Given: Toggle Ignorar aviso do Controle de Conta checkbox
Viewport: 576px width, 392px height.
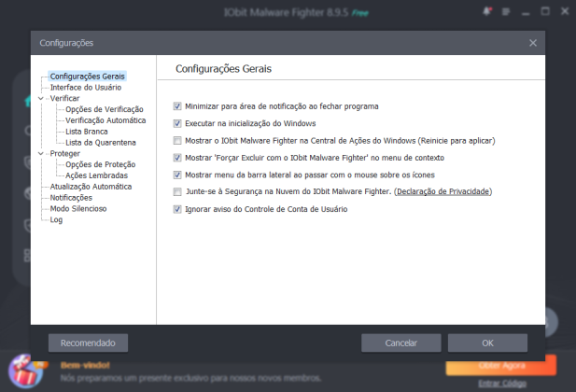Looking at the screenshot, I should point(177,209).
